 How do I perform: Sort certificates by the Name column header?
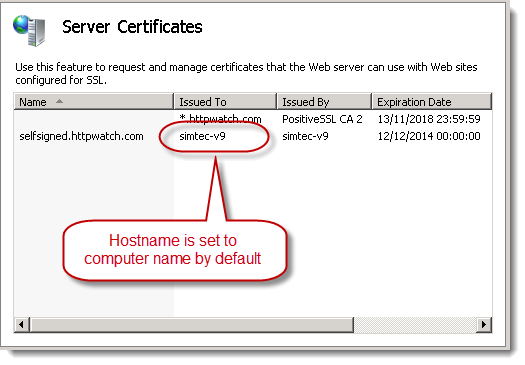click(x=93, y=102)
